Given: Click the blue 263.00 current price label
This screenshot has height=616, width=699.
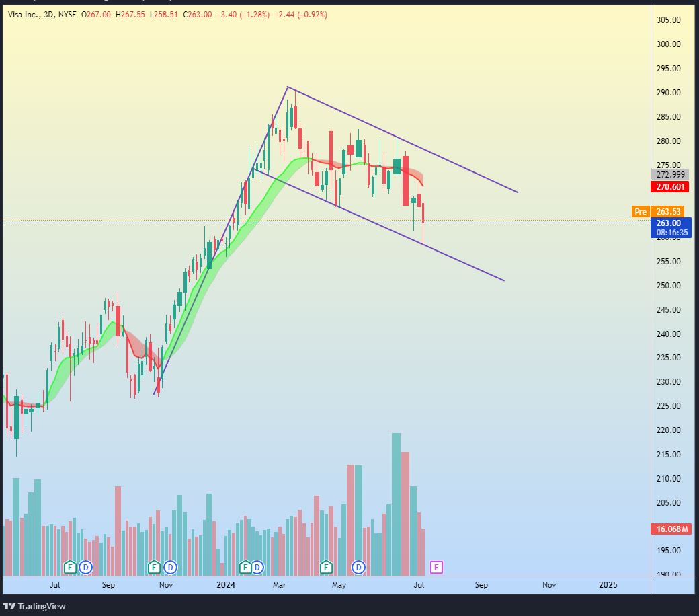Looking at the screenshot, I should (x=671, y=227).
